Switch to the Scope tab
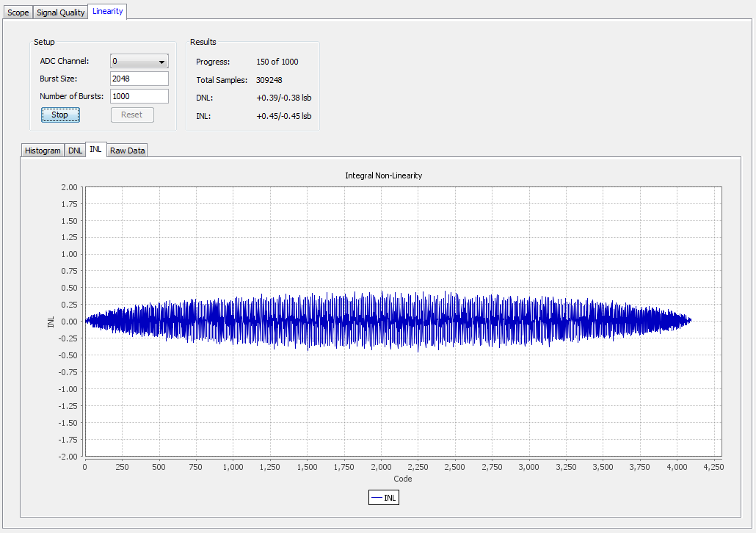 click(x=18, y=12)
